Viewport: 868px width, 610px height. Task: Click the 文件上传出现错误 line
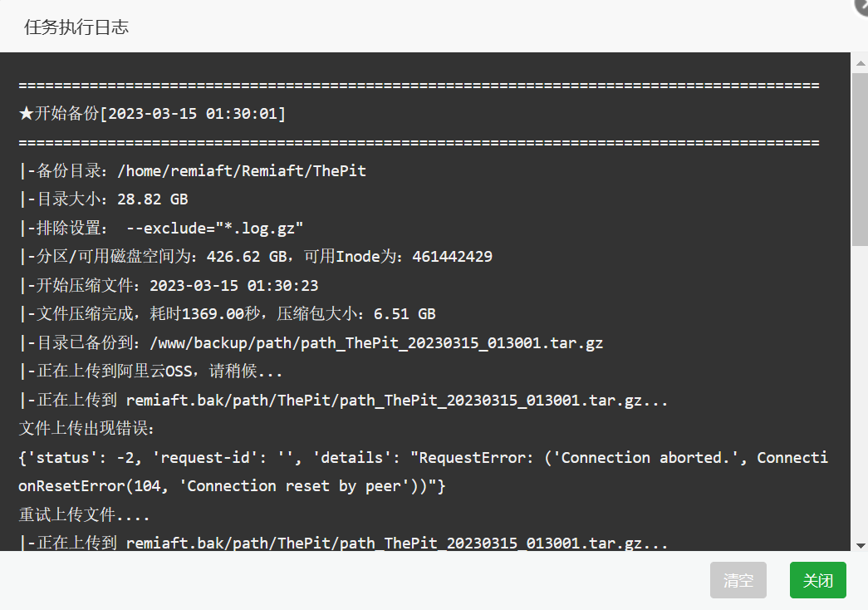[x=87, y=428]
